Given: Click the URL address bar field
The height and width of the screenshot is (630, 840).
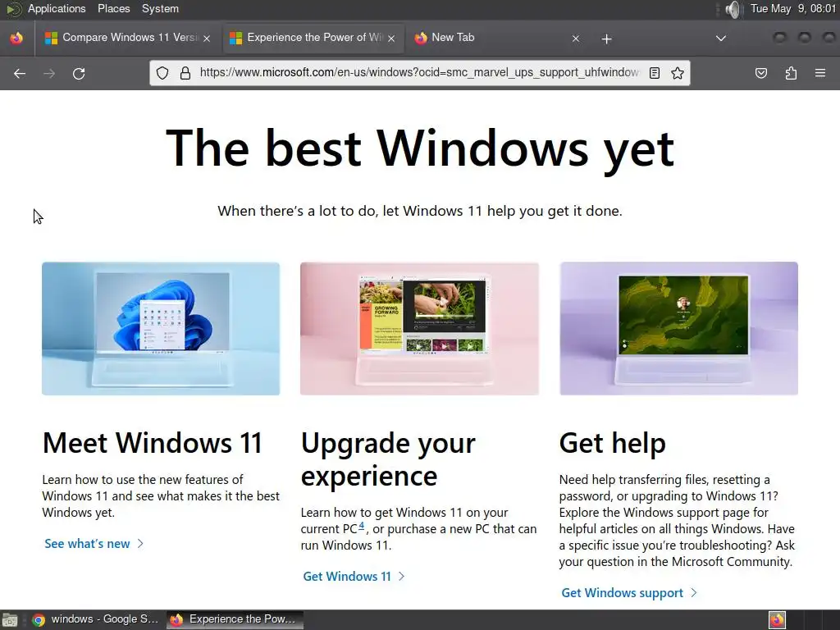Looking at the screenshot, I should (x=419, y=73).
